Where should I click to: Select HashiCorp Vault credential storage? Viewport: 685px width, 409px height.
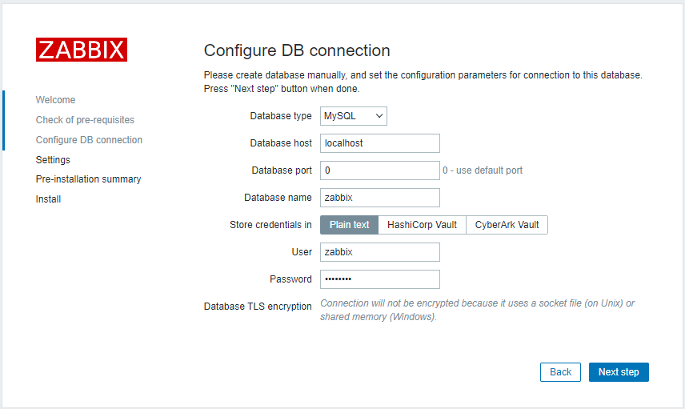click(422, 225)
